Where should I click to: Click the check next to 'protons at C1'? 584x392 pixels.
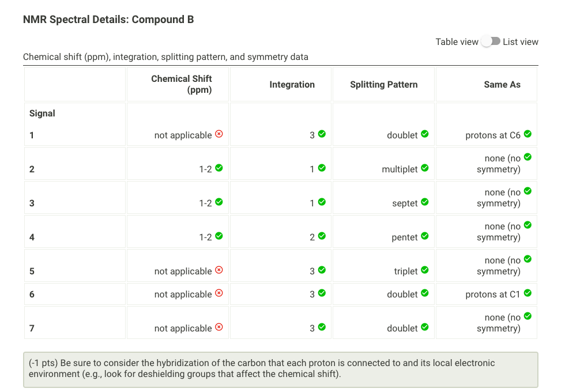528,293
